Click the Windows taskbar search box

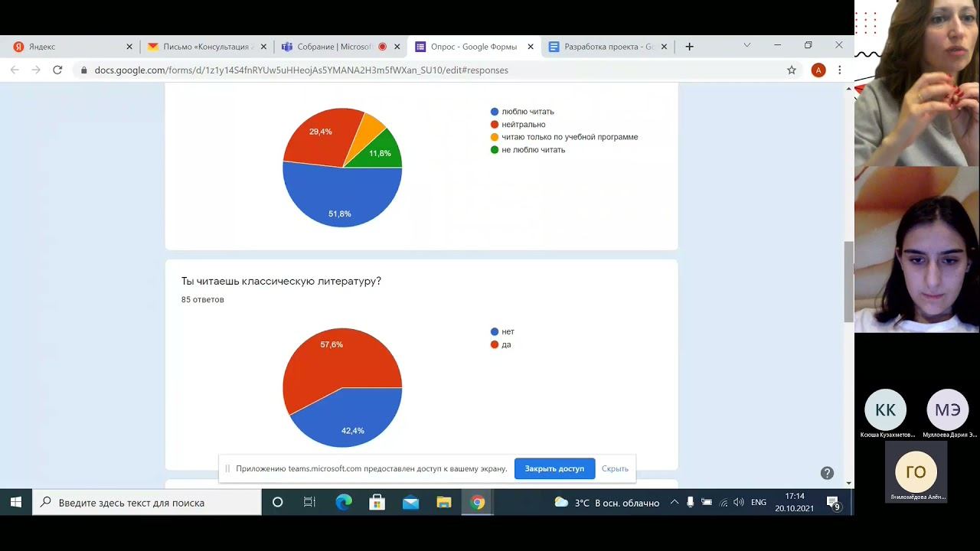coord(147,503)
